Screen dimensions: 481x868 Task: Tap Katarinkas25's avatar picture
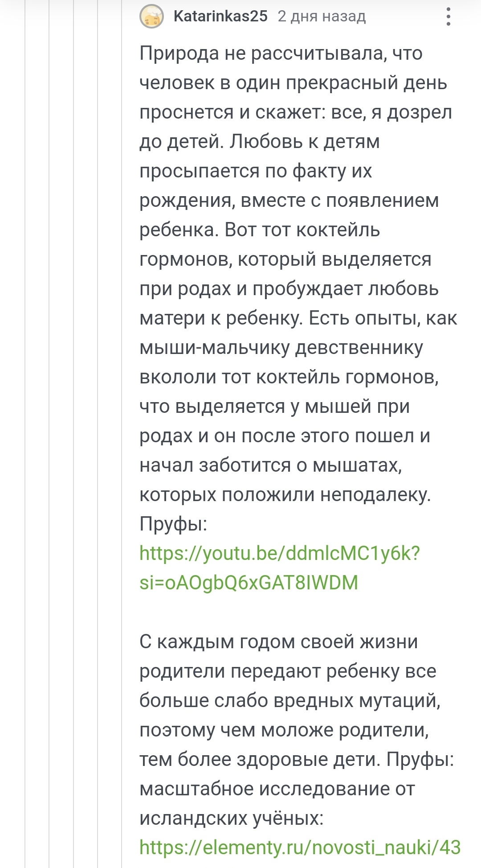tap(151, 17)
